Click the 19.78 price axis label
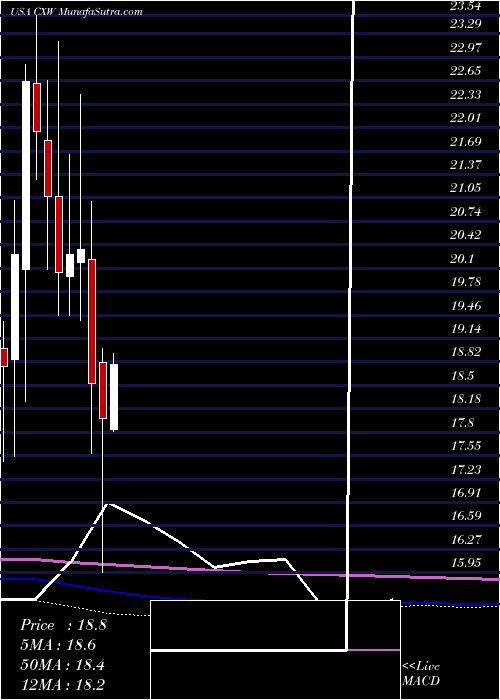 point(465,282)
